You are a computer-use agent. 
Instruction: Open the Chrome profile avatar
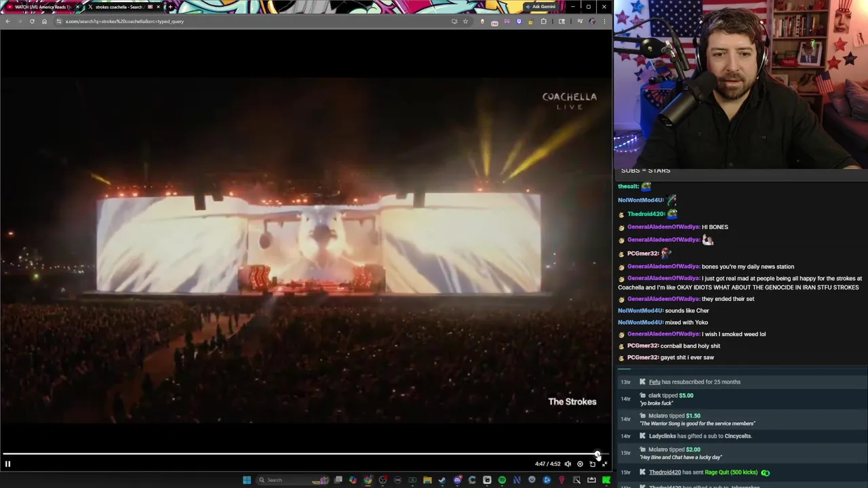click(x=592, y=21)
